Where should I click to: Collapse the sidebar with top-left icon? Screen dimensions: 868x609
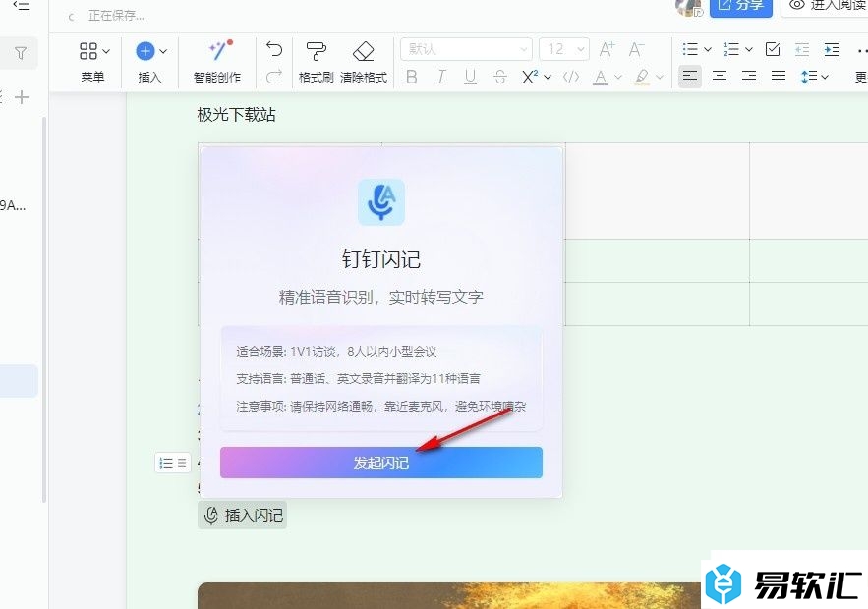pyautogui.click(x=21, y=6)
